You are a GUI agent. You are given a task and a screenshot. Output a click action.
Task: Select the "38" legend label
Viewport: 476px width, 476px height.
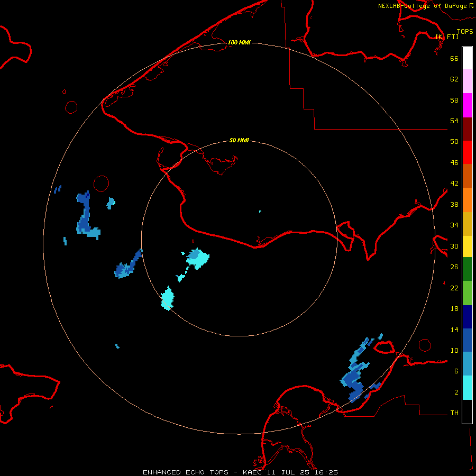click(x=454, y=204)
